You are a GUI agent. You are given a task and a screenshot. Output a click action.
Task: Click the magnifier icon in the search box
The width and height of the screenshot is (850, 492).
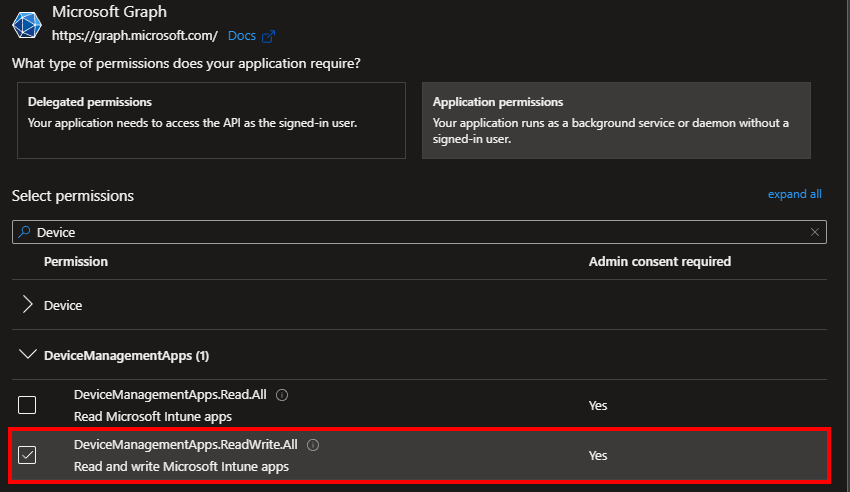coord(23,232)
